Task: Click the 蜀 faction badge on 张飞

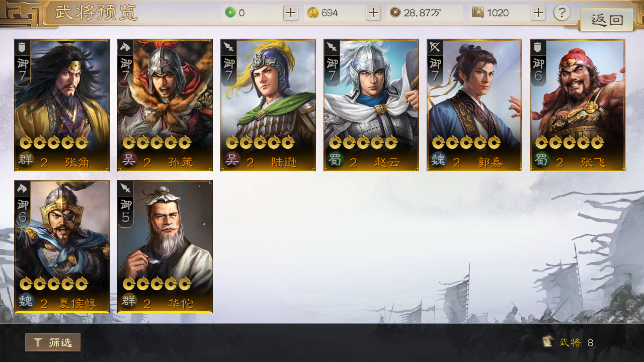Action: point(541,161)
